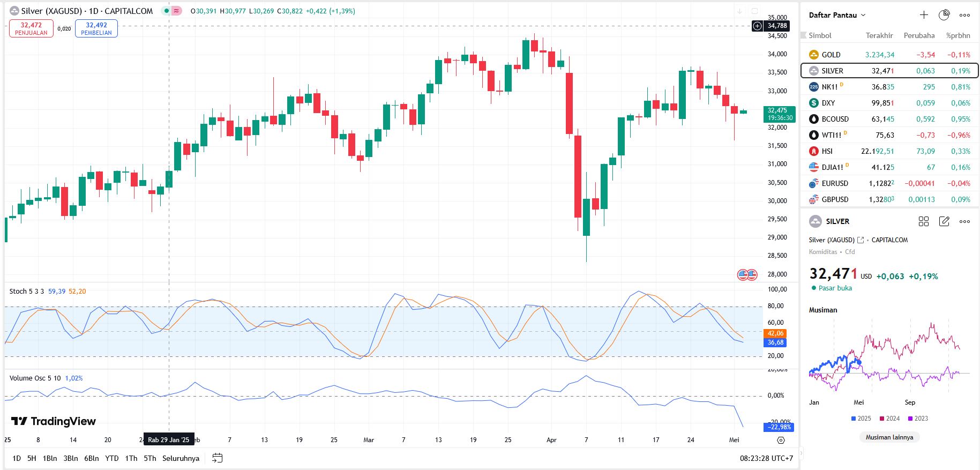Switch to the YTD time range
This screenshot has height=470, width=980.
pos(111,458)
